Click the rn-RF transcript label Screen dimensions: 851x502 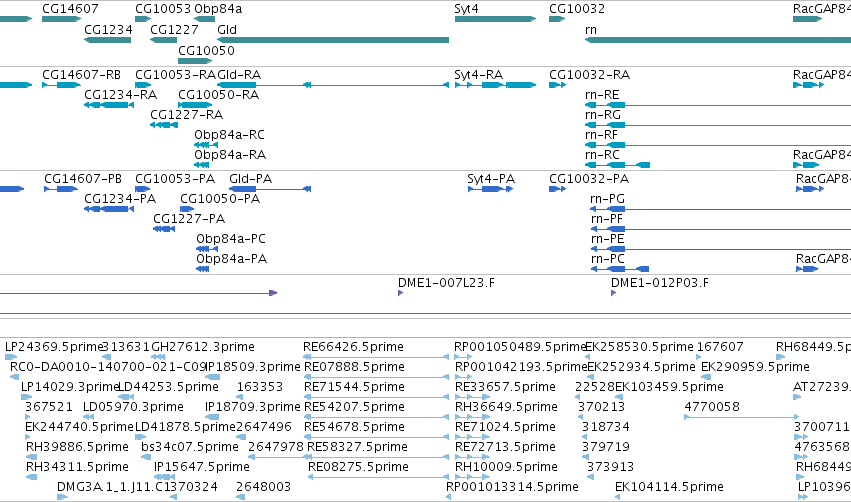tap(601, 135)
